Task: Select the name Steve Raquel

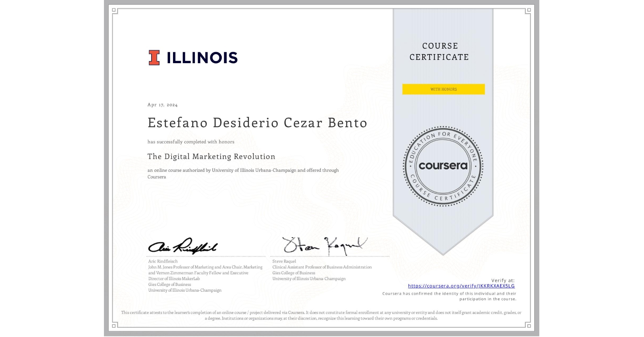Action: click(x=284, y=261)
